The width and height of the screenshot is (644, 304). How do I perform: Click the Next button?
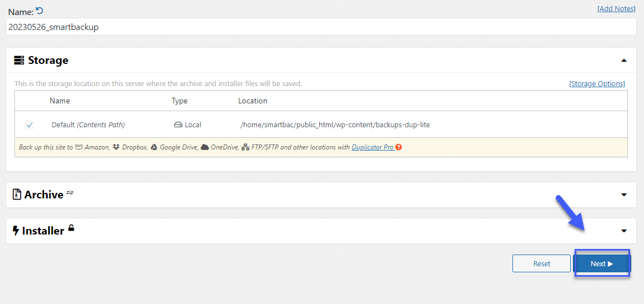point(602,263)
